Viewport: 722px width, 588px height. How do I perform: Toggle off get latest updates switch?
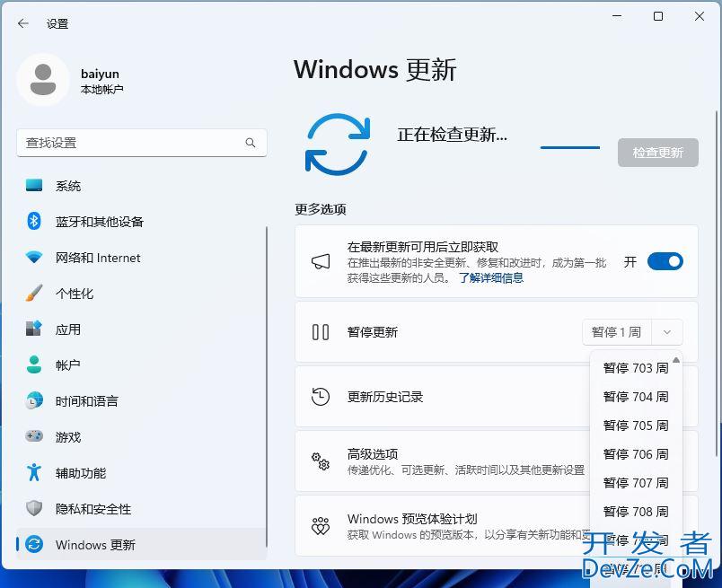665,261
